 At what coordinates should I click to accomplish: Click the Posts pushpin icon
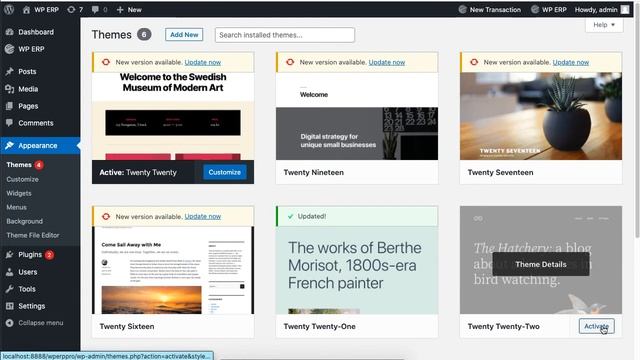(10, 71)
